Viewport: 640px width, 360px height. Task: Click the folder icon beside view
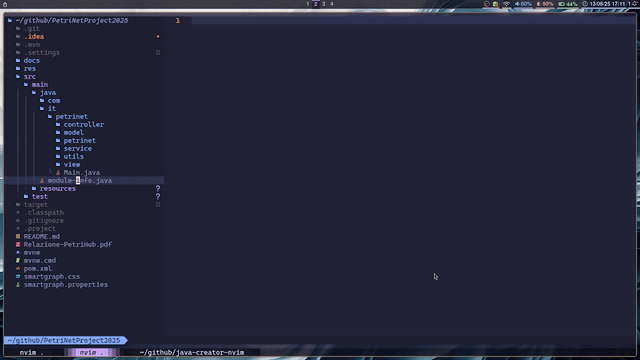tap(58, 164)
